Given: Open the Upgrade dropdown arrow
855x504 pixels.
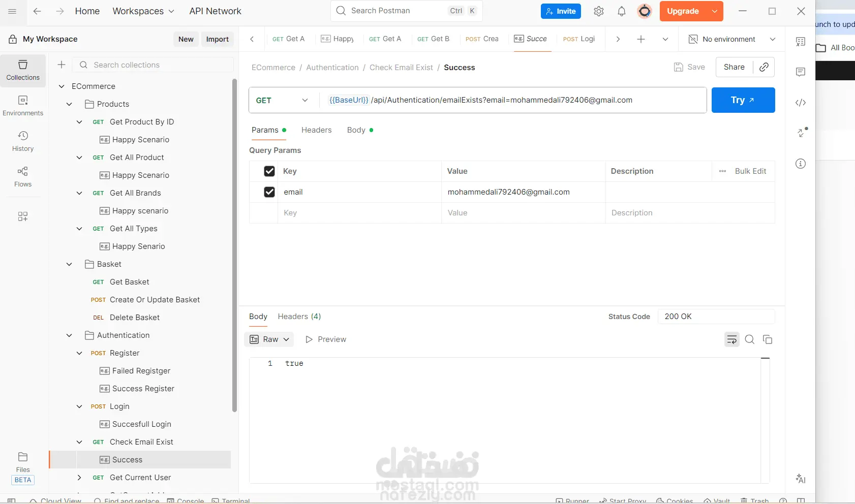Looking at the screenshot, I should point(715,11).
